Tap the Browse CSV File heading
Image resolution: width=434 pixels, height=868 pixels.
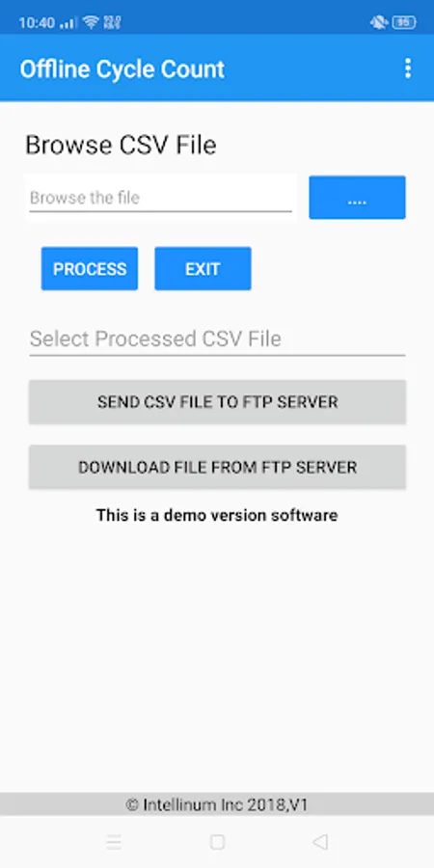click(x=121, y=145)
